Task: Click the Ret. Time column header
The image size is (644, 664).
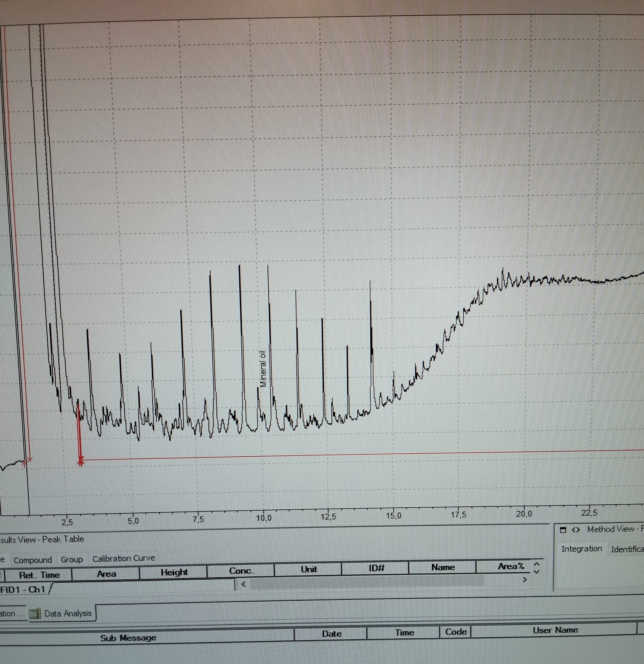Action: (39, 575)
